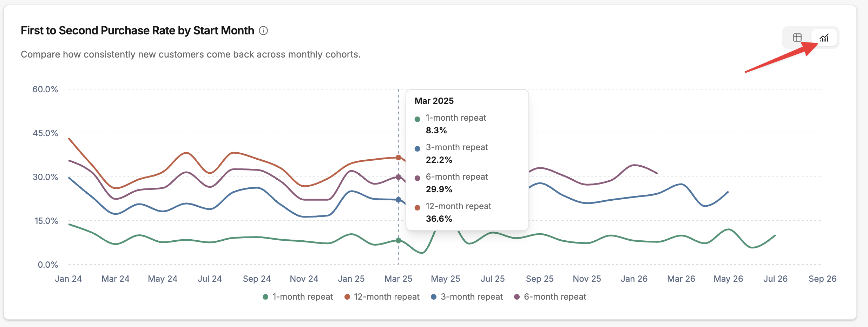Screen dimensions: 868x327
Task: Switch to table view icon
Action: [797, 38]
